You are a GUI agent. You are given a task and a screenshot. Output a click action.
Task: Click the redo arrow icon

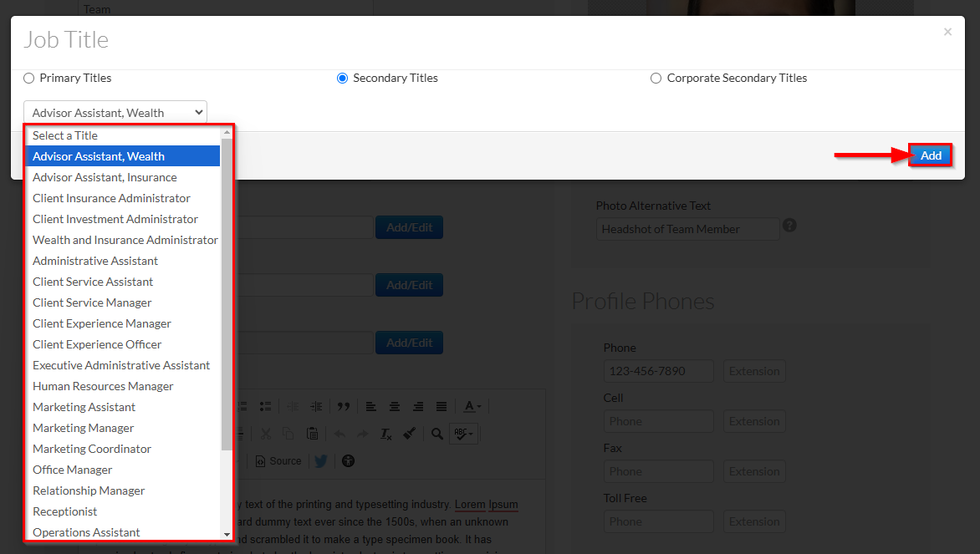(x=363, y=434)
